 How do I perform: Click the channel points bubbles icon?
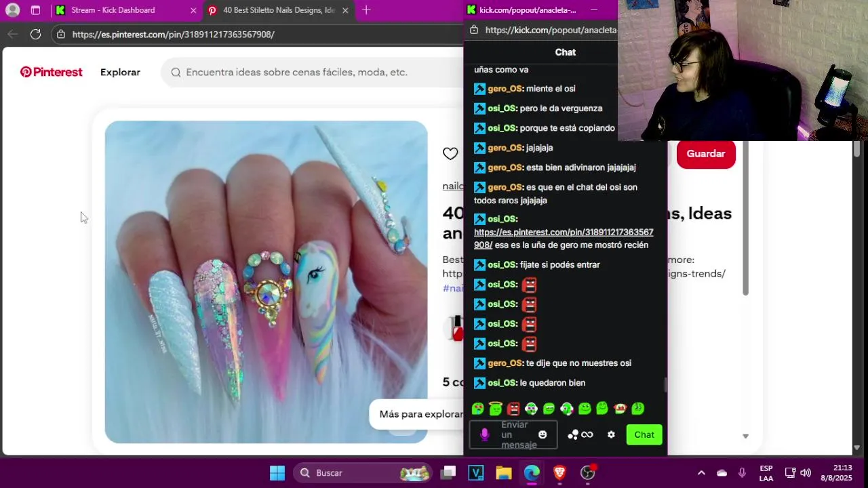click(573, 434)
